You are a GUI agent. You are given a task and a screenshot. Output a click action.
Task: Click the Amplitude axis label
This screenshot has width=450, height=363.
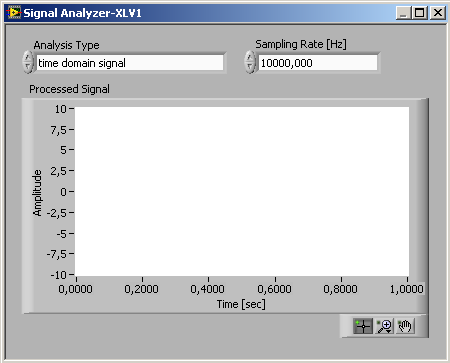pos(37,193)
